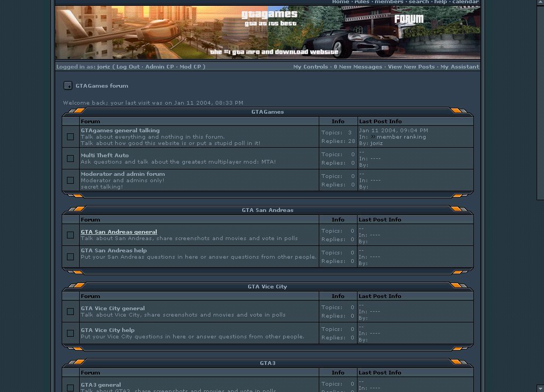The image size is (544, 392).
Task: Open 0 New Messages inbox link
Action: [x=358, y=66]
